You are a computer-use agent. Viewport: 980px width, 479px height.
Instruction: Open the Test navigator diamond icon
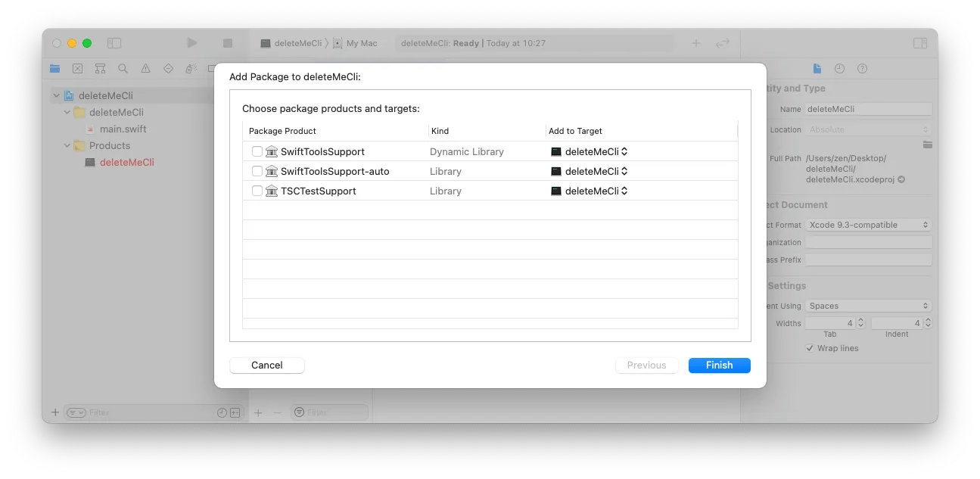(x=168, y=69)
